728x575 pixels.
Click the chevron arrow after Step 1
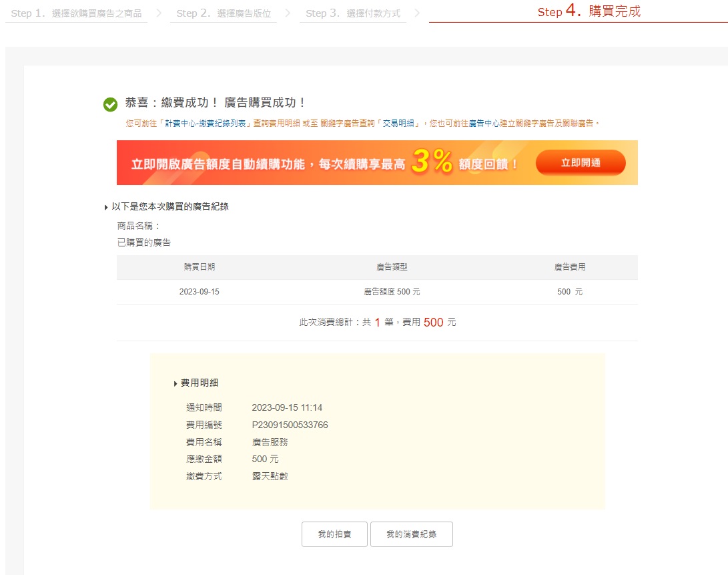159,13
